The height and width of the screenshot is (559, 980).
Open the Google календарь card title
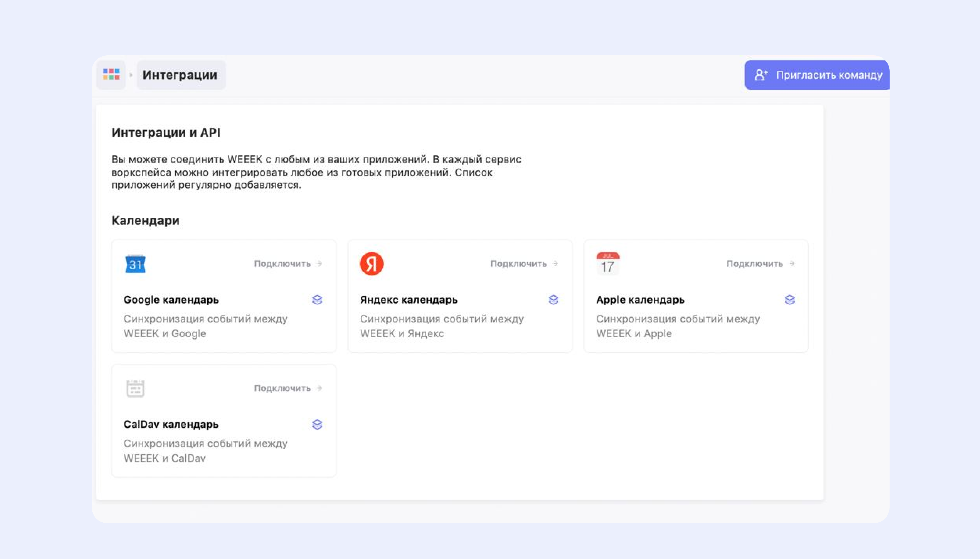pyautogui.click(x=171, y=300)
